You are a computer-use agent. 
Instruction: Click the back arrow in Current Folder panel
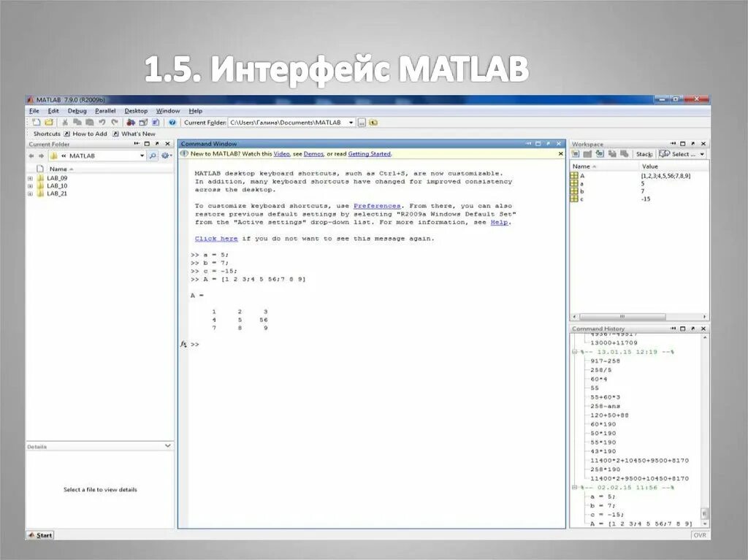[31, 156]
